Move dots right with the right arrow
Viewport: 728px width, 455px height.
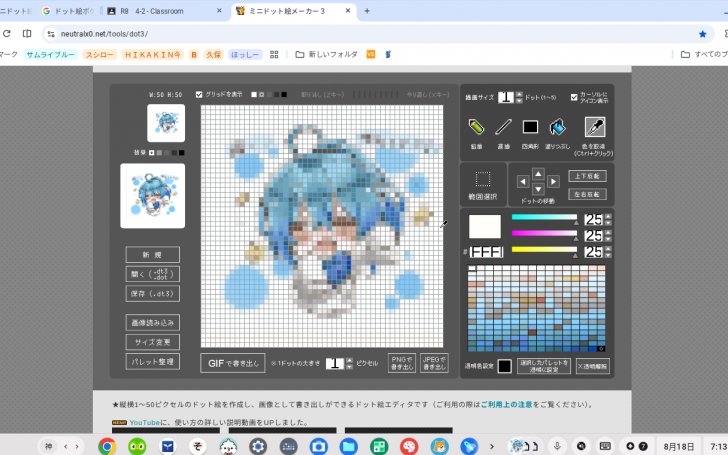click(553, 182)
